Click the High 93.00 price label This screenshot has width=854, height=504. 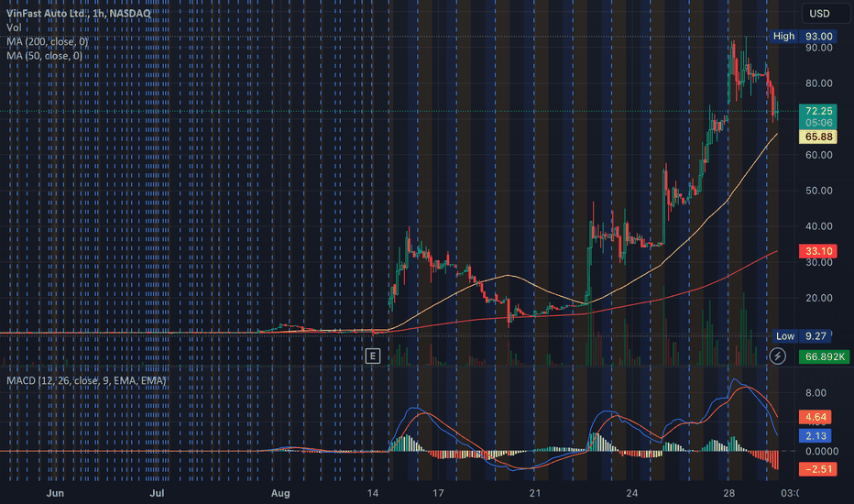pyautogui.click(x=803, y=36)
